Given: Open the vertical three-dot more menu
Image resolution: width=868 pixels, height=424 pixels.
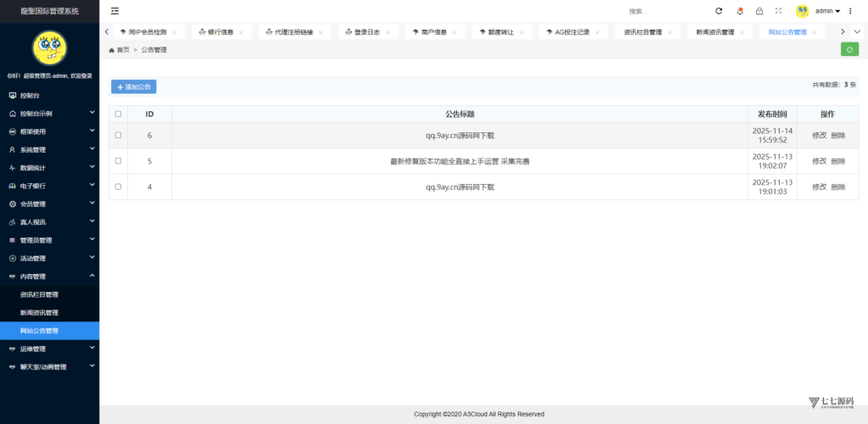Looking at the screenshot, I should pos(852,11).
